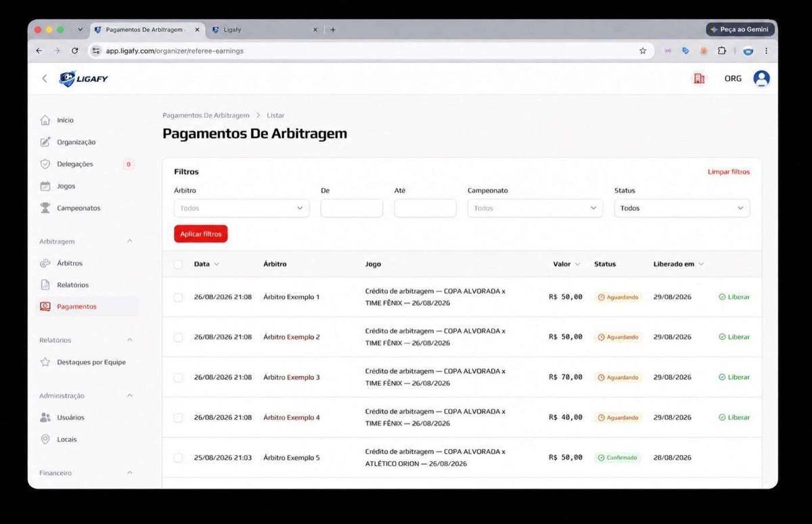The image size is (812, 524).
Task: Click the Organização edit icon
Action: [45, 142]
